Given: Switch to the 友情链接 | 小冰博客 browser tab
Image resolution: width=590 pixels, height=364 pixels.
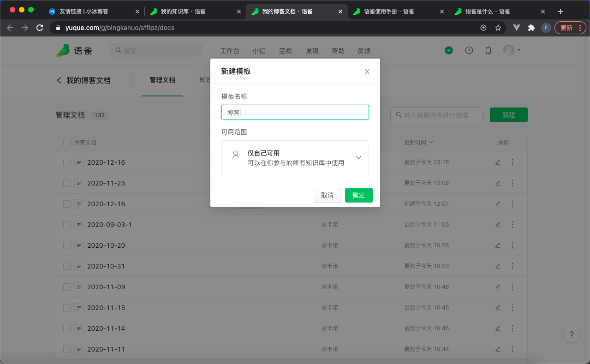Looking at the screenshot, I should (94, 12).
